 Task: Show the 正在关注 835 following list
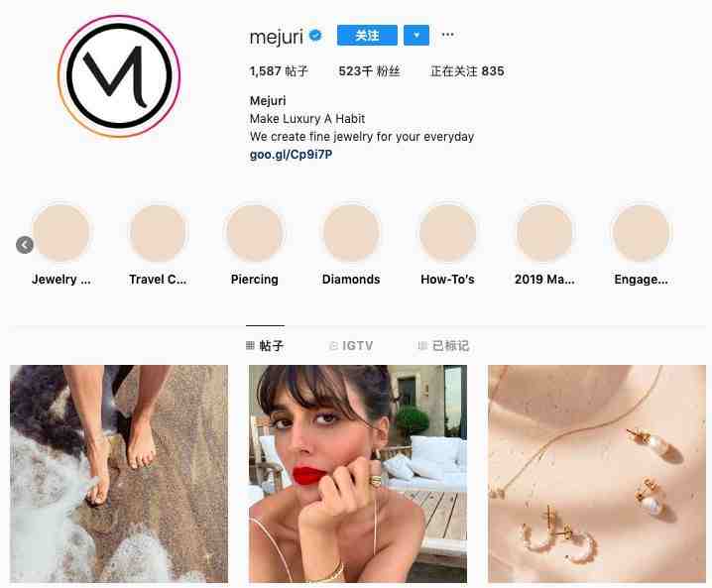[x=467, y=71]
